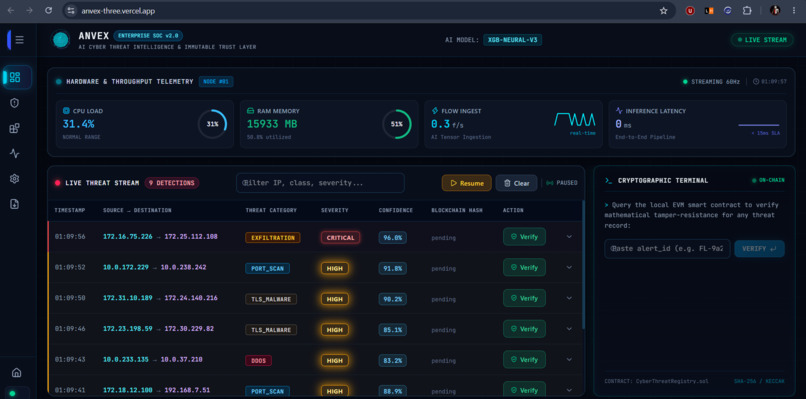The image size is (806, 399).
Task: Click the browser back arrow
Action: point(11,10)
